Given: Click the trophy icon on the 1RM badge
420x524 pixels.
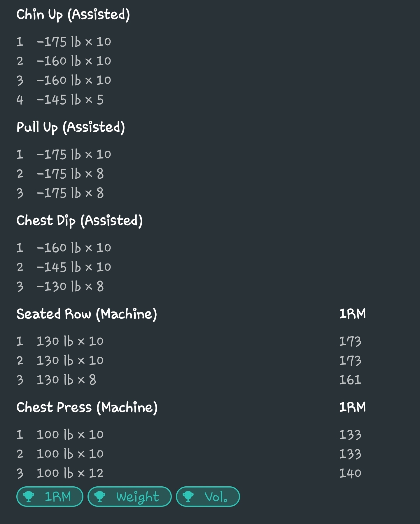Looking at the screenshot, I should 29,497.
